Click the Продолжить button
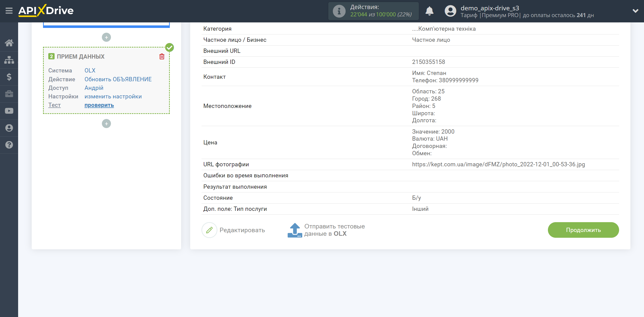Screen dimensions: 644x317 pos(583,230)
